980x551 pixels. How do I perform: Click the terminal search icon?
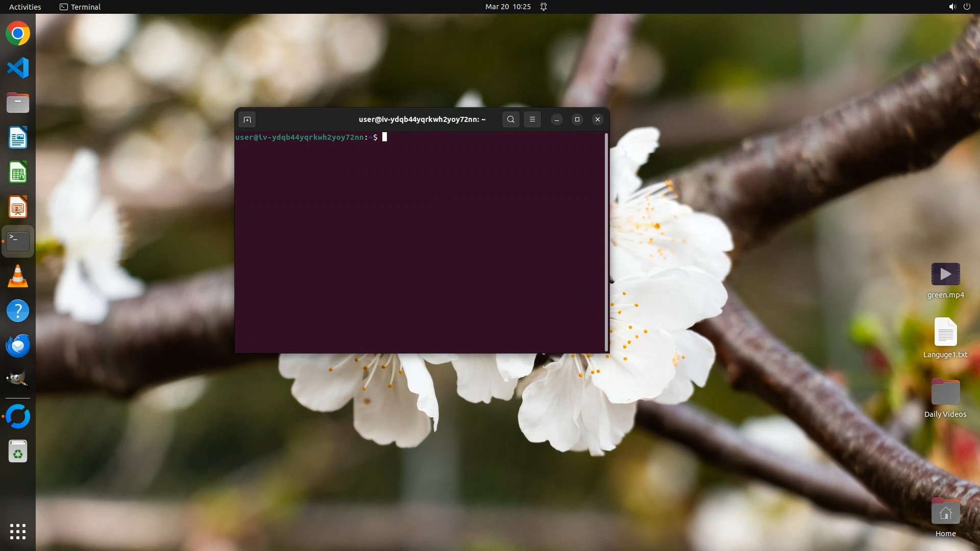point(510,119)
